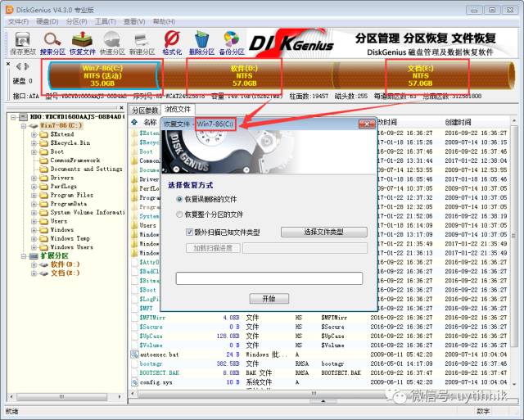This screenshot has width=524, height=420.
Task: Select Quick Partition (快速分区) toolbar icon
Action: [112, 43]
